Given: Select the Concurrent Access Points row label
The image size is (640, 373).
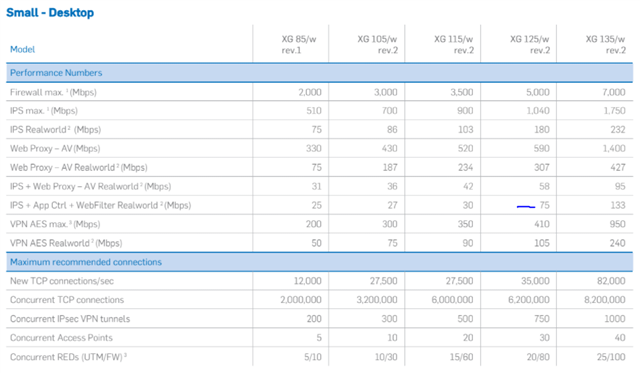Looking at the screenshot, I should click(61, 338).
